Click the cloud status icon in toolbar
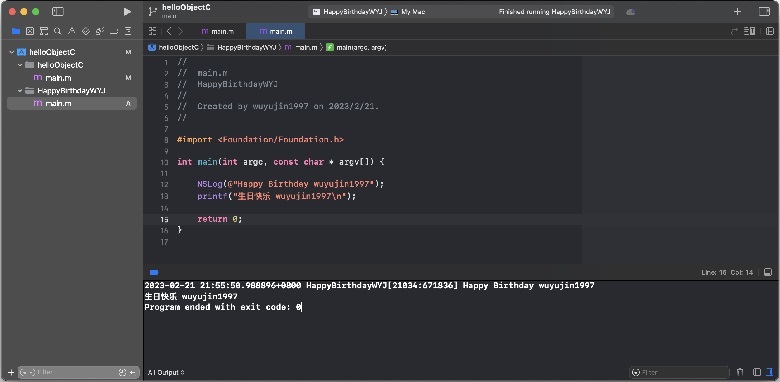The height and width of the screenshot is (382, 780). 630,11
